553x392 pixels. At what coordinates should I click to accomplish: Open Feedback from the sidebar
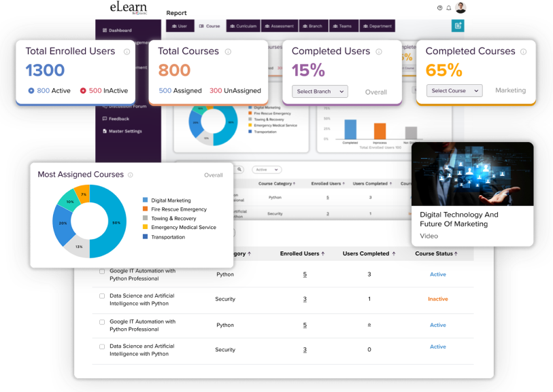click(120, 119)
